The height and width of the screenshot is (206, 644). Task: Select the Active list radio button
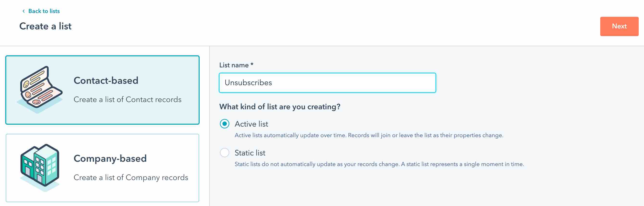[224, 124]
